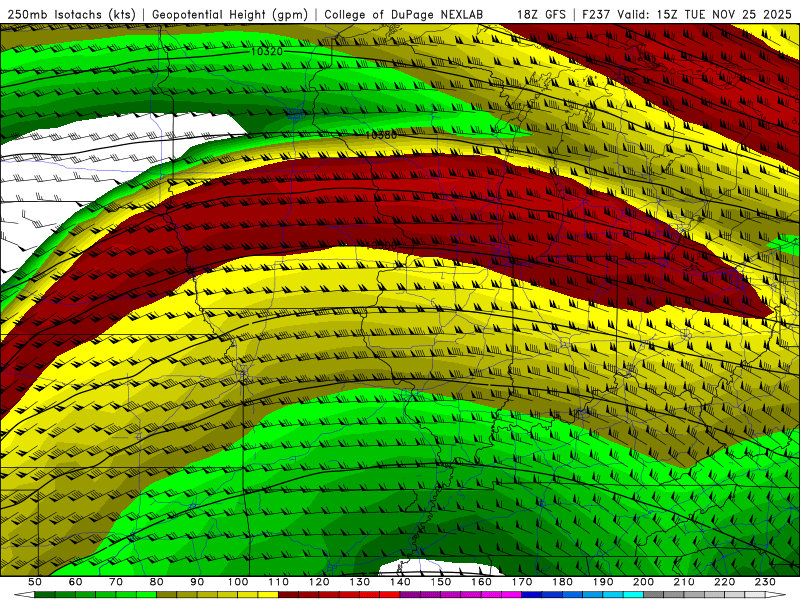Click the 'Valid: 15Z TUE NOV 25 2025' text
800x600 pixels.
704,14
